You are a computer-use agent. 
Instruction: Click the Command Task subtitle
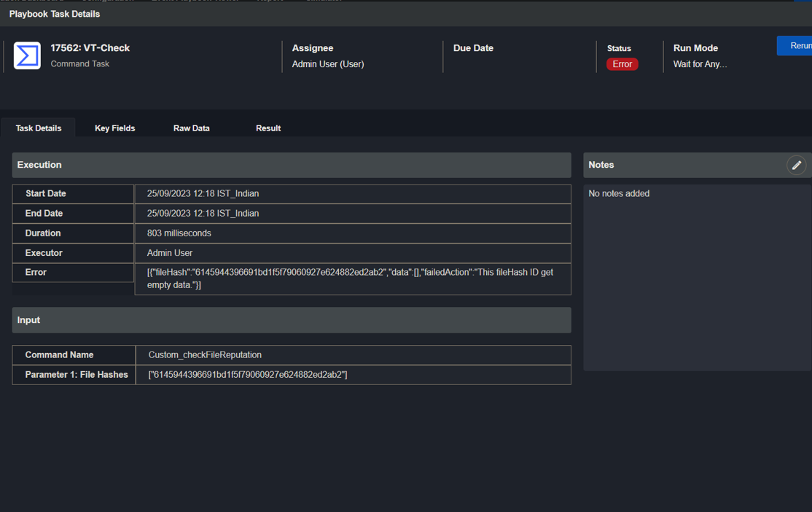click(79, 63)
